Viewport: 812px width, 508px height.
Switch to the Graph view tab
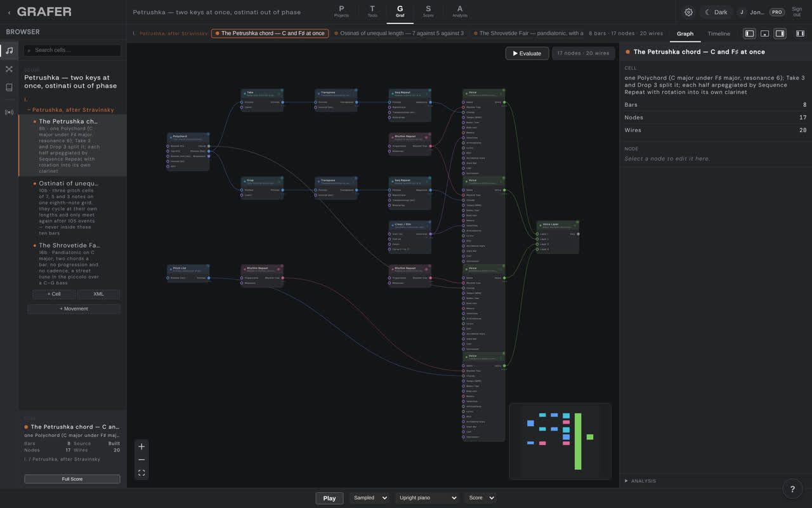(x=685, y=34)
